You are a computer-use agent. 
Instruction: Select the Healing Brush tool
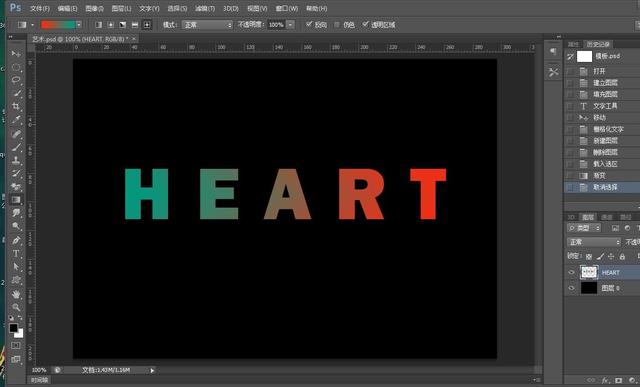16,134
